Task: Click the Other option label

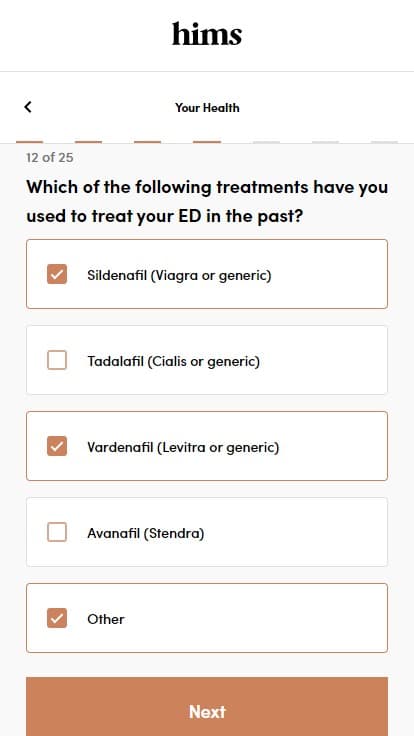Action: coord(106,619)
